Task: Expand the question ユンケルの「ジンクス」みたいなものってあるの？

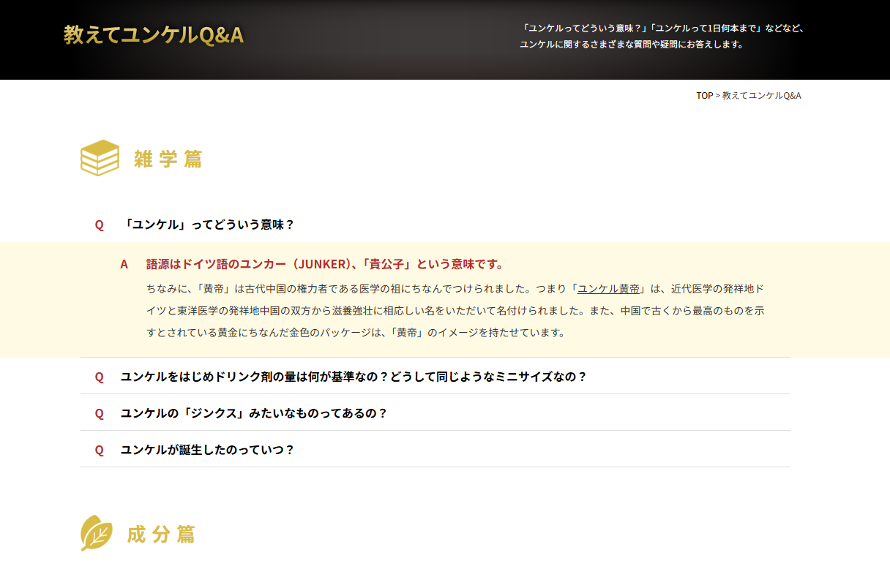Action: pos(435,413)
